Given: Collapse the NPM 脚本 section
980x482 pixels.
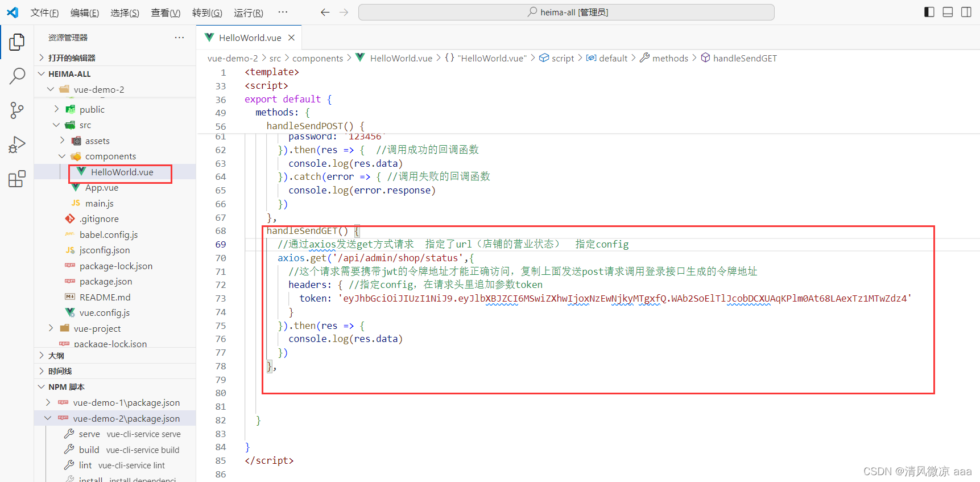Looking at the screenshot, I should [115, 387].
